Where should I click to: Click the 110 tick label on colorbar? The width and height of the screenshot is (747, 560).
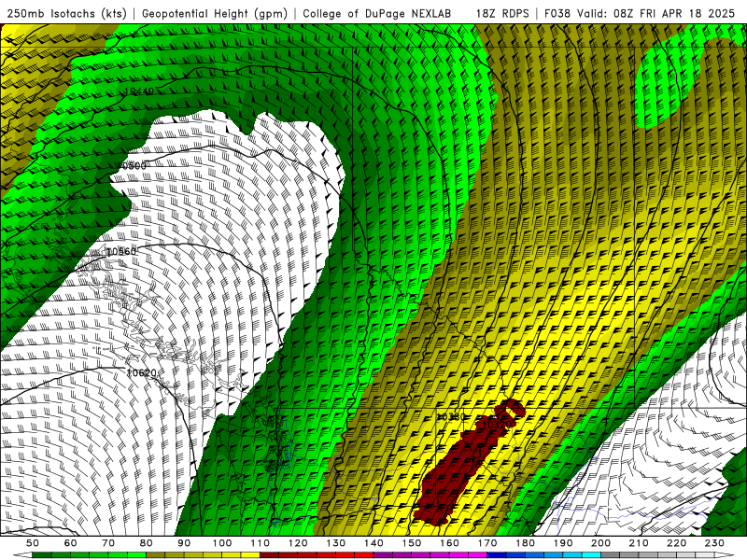tap(261, 543)
